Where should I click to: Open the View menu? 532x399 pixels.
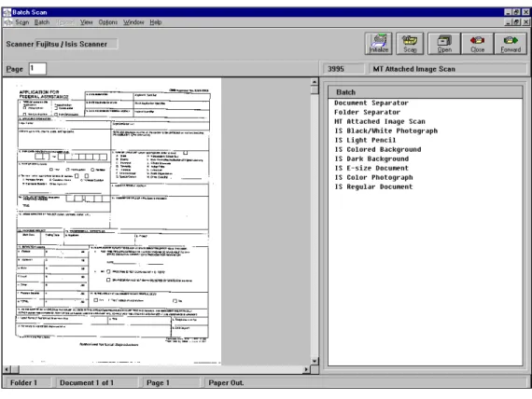pos(86,22)
